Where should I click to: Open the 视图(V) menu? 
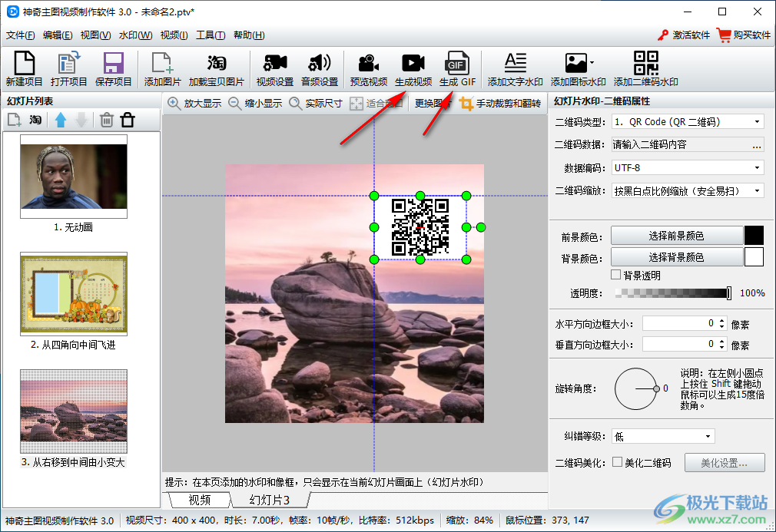[95, 35]
